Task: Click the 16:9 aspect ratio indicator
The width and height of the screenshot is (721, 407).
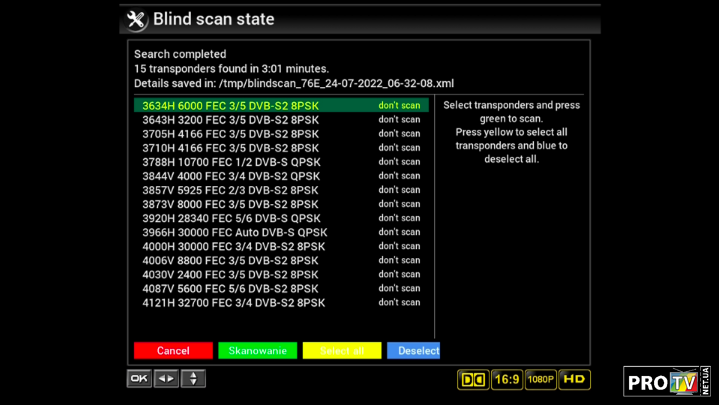Action: coord(506,380)
